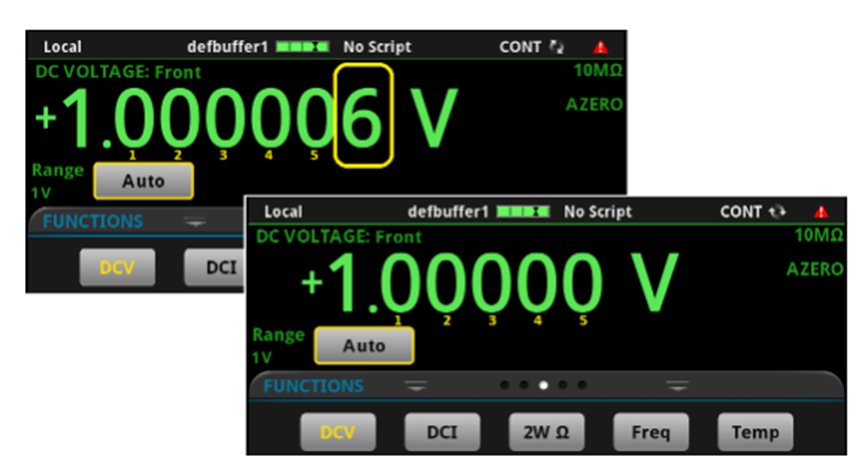Click the green buffer fill indicator on back screen
865x472 pixels.
(303, 47)
